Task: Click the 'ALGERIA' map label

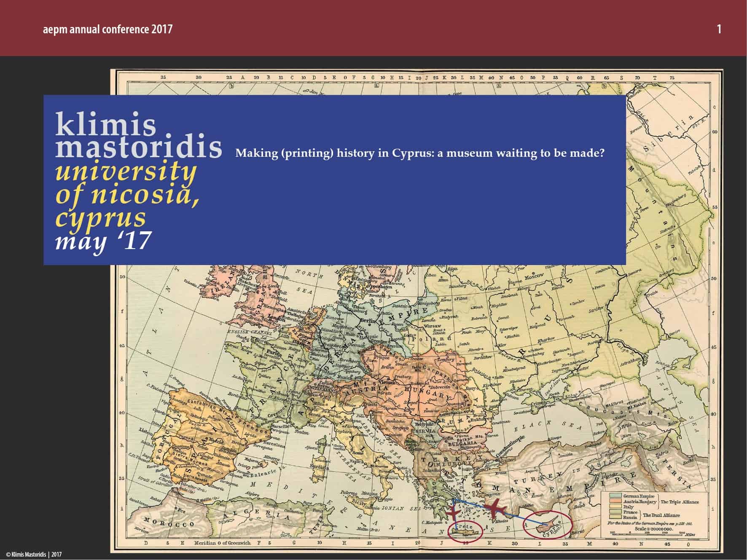Action: tap(257, 514)
